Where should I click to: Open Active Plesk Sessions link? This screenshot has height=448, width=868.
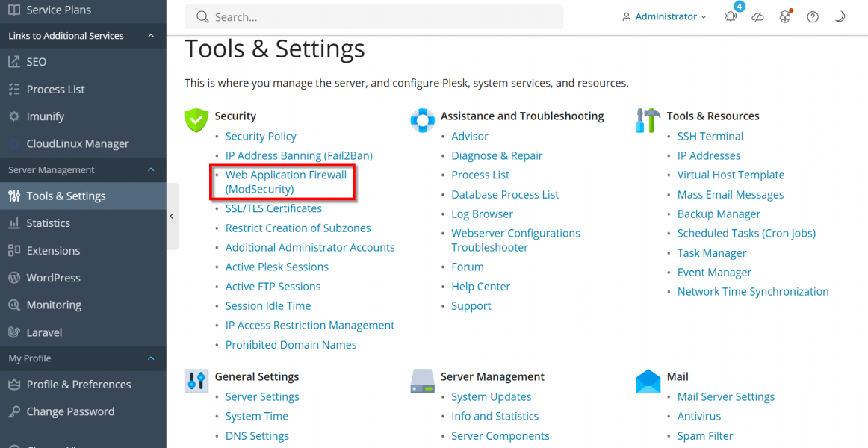277,267
